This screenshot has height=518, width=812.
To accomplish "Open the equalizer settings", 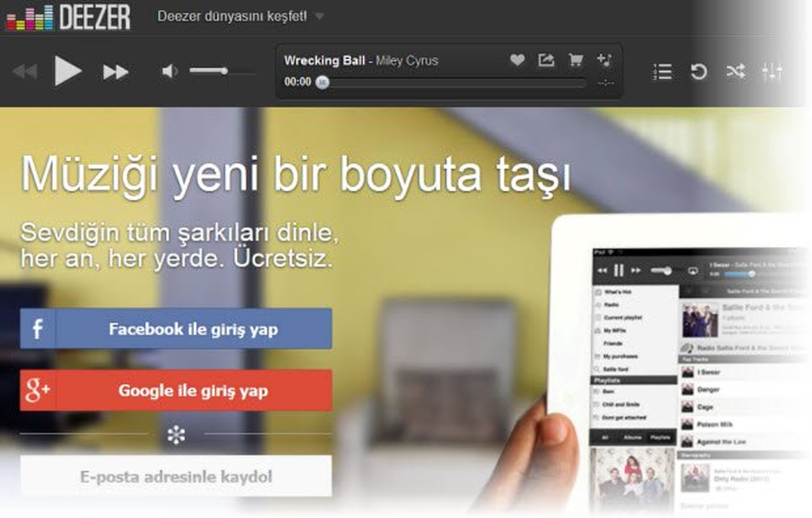I will coord(772,72).
